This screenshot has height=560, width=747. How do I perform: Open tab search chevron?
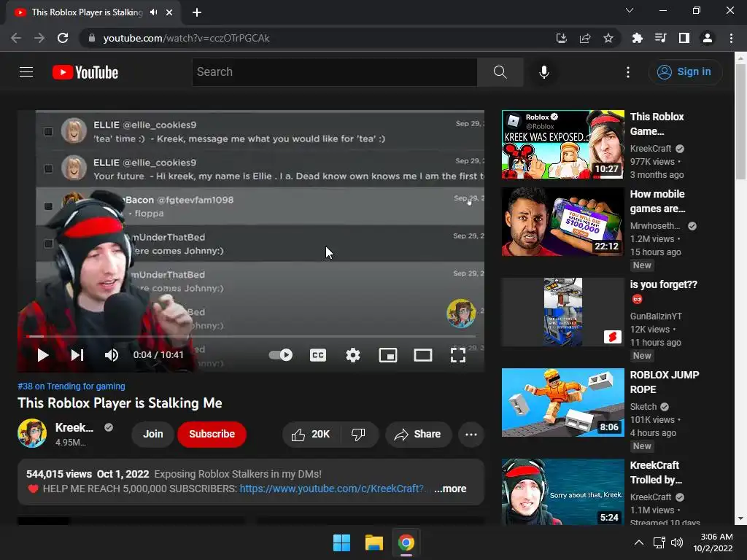(x=630, y=10)
